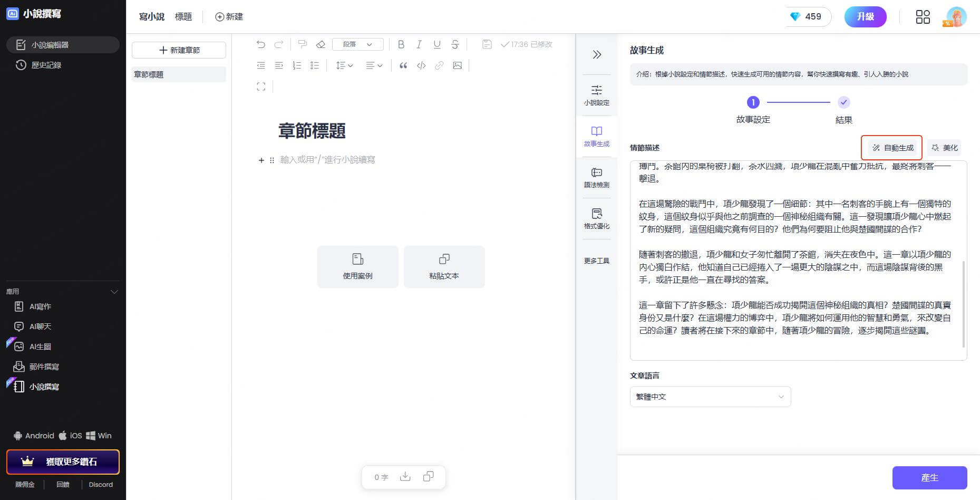Click the save document icon
This screenshot has height=500, width=980.
487,44
